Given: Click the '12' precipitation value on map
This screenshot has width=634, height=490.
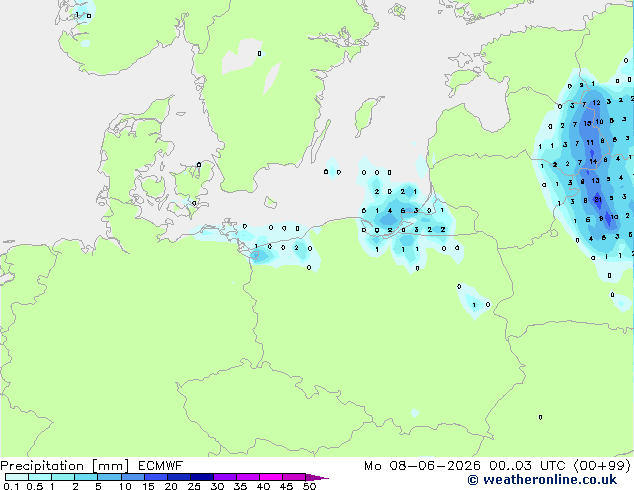Looking at the screenshot, I should pyautogui.click(x=596, y=103).
